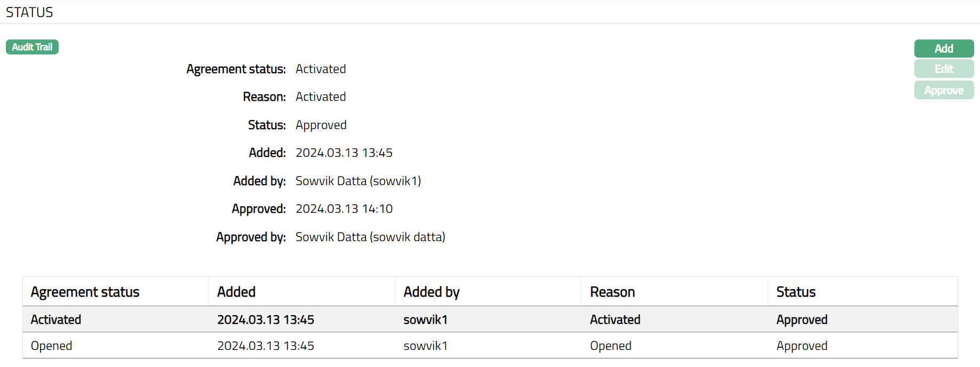Click the Approved timestamp 2024.03.13 14:10
This screenshot has width=980, height=367.
(x=344, y=209)
